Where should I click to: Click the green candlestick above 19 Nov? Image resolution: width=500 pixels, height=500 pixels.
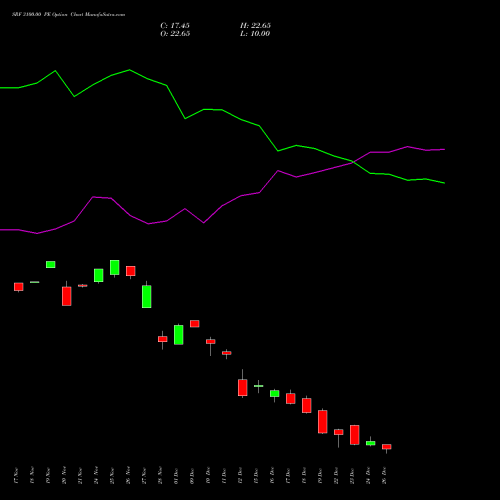(x=51, y=264)
